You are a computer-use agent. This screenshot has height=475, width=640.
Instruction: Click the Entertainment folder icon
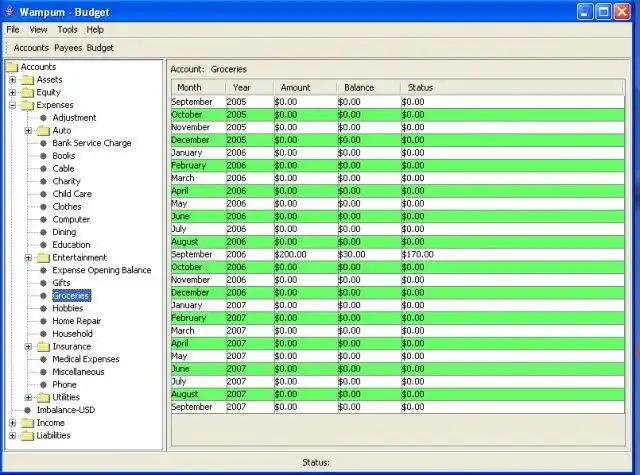tap(43, 257)
